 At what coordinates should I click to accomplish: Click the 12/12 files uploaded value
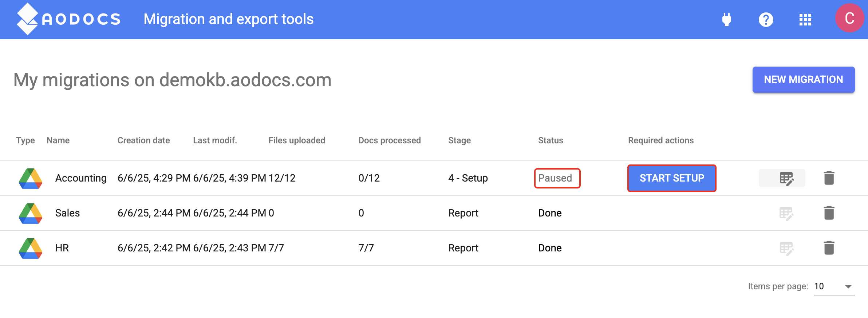(x=282, y=178)
